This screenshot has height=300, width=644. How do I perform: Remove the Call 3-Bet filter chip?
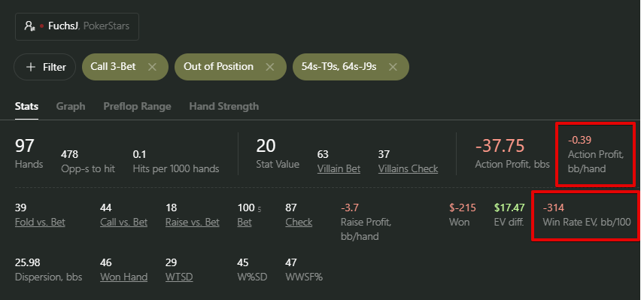pos(152,67)
